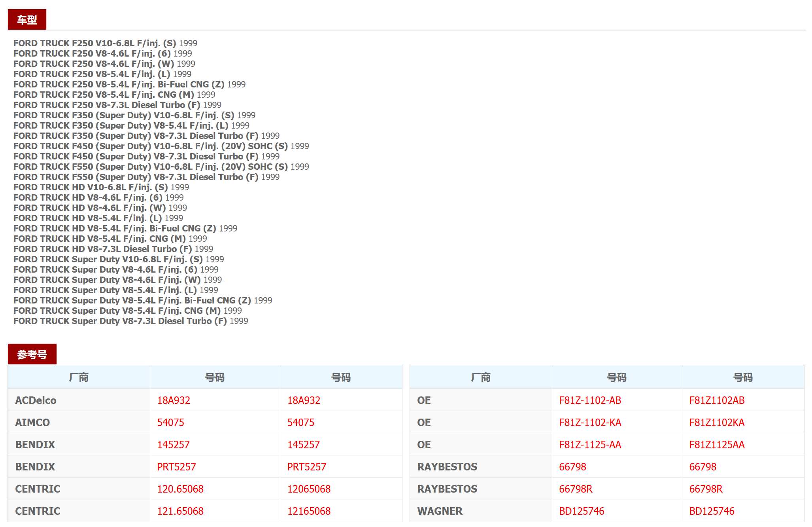
Task: Open OE number F81Z-1102-AB
Action: [x=590, y=400]
